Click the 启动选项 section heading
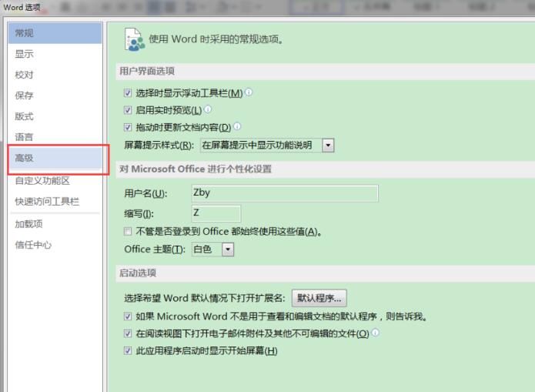Image resolution: width=535 pixels, height=392 pixels. click(138, 273)
